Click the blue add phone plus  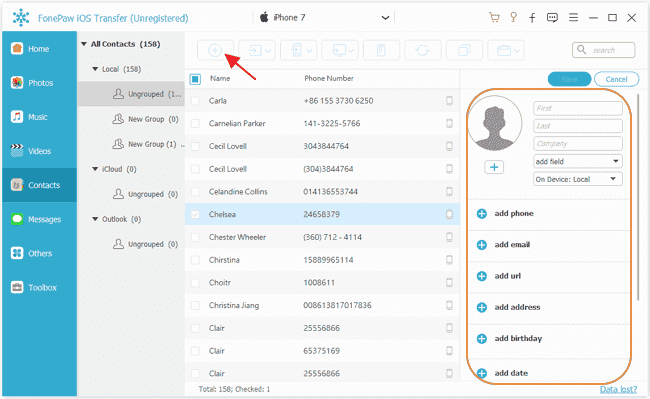pyautogui.click(x=481, y=214)
